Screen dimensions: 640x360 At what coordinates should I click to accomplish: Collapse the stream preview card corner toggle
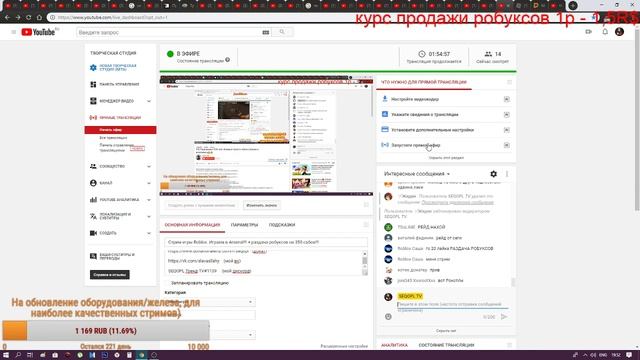pos(366,205)
